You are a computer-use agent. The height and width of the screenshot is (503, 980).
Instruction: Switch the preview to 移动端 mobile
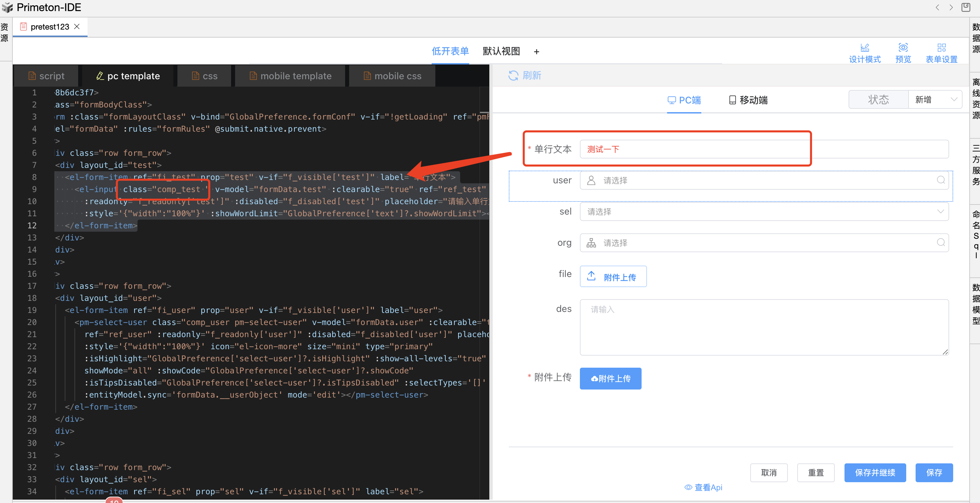coord(748,100)
